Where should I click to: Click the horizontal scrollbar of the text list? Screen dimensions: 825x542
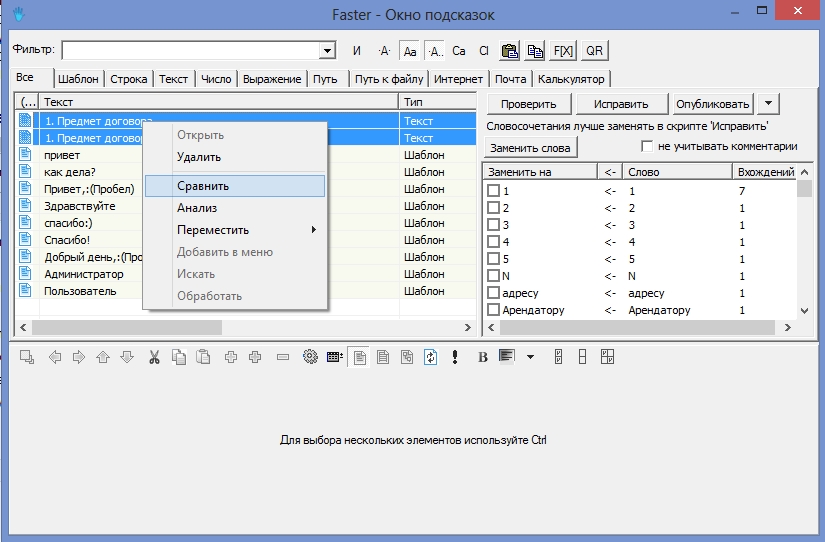(245, 327)
